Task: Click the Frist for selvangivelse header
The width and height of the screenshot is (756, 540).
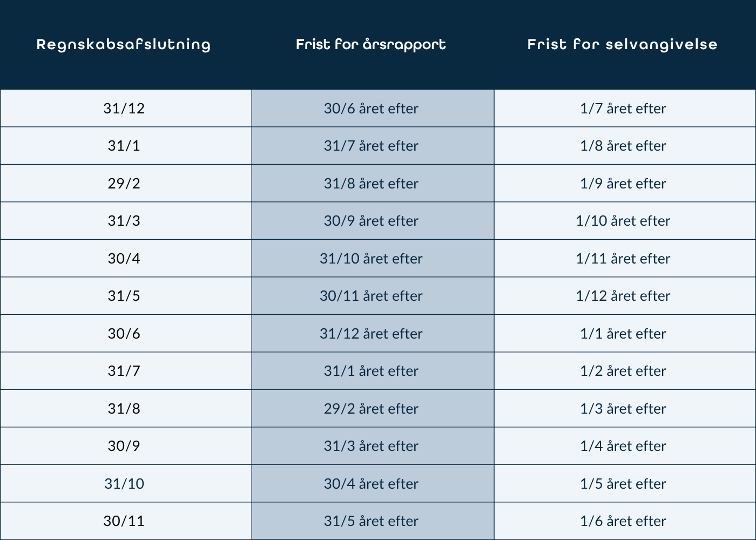Action: click(x=623, y=44)
